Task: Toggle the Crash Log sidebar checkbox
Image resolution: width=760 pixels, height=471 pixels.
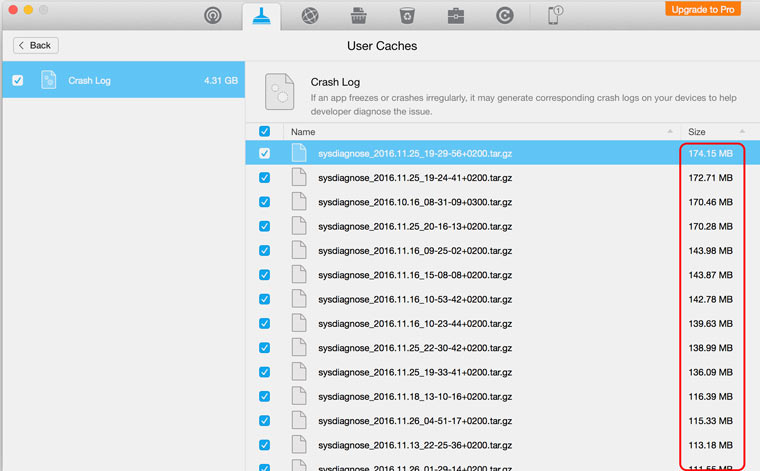Action: (x=17, y=80)
